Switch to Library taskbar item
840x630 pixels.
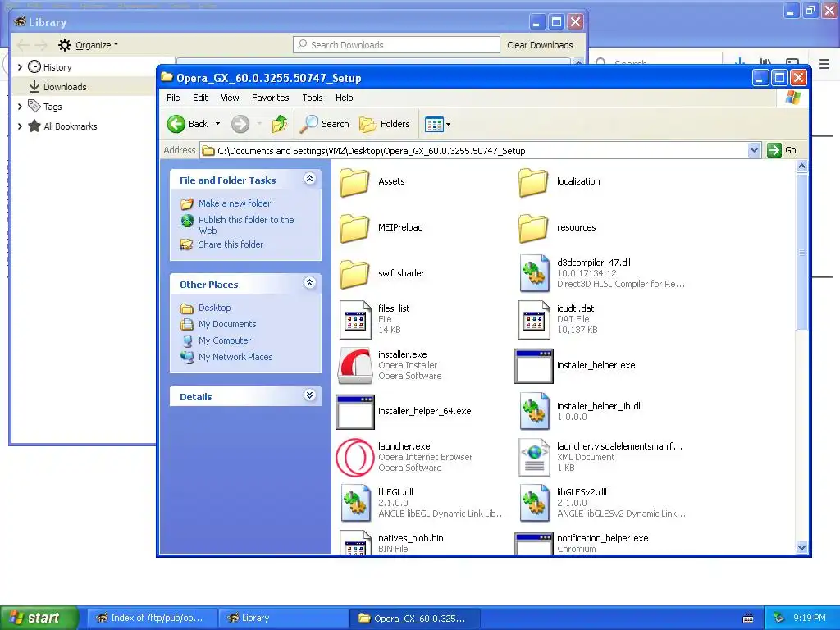click(283, 618)
